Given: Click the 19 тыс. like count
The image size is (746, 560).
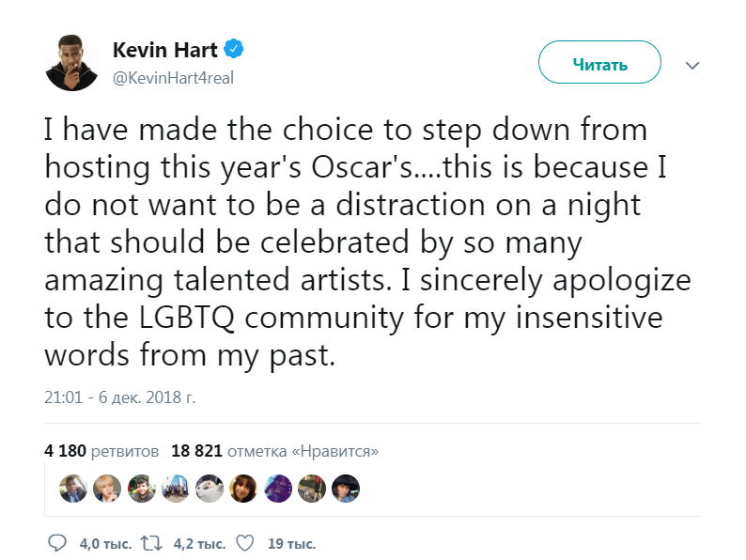Looking at the screenshot, I should point(291,543).
